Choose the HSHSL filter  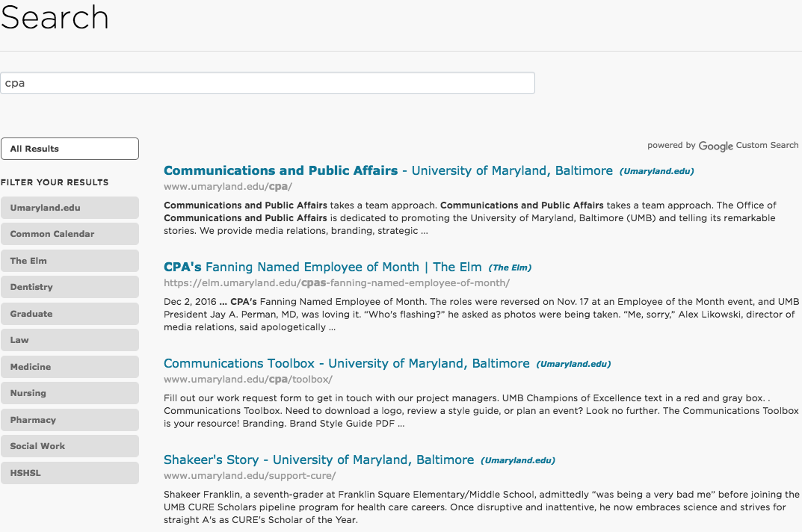coord(70,473)
